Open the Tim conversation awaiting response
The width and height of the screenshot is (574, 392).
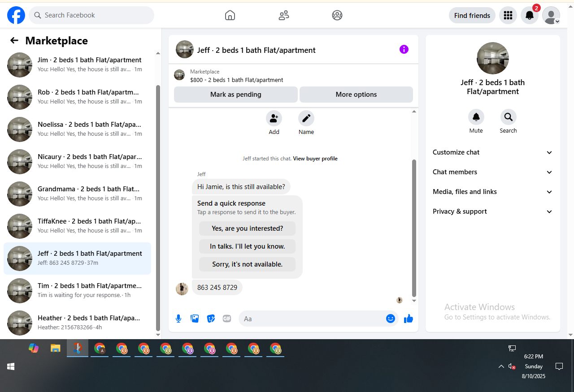pyautogui.click(x=77, y=291)
